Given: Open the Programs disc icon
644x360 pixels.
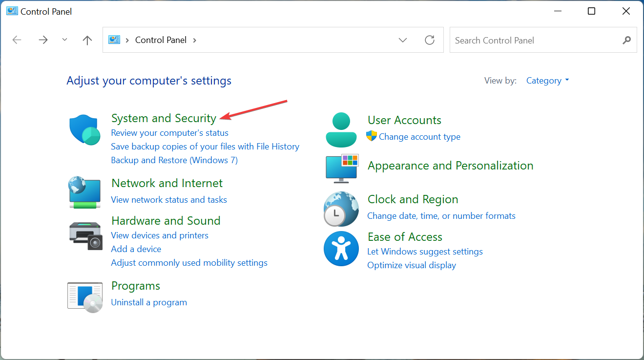Looking at the screenshot, I should (x=85, y=296).
